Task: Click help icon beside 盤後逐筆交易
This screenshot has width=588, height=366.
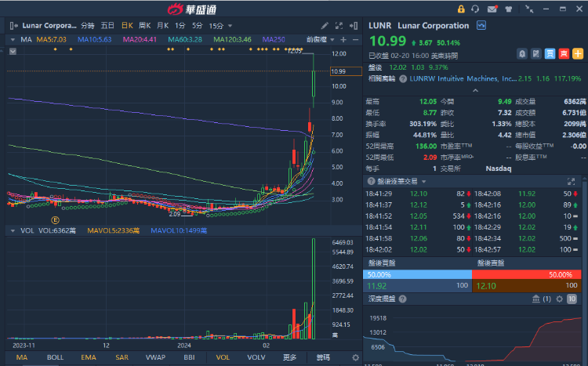Action: pos(372,181)
